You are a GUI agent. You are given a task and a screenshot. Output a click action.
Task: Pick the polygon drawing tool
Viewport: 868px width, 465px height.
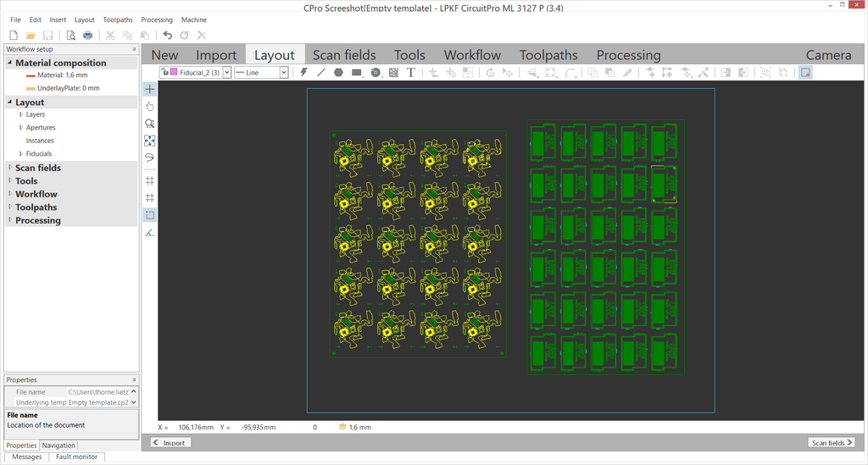[339, 73]
